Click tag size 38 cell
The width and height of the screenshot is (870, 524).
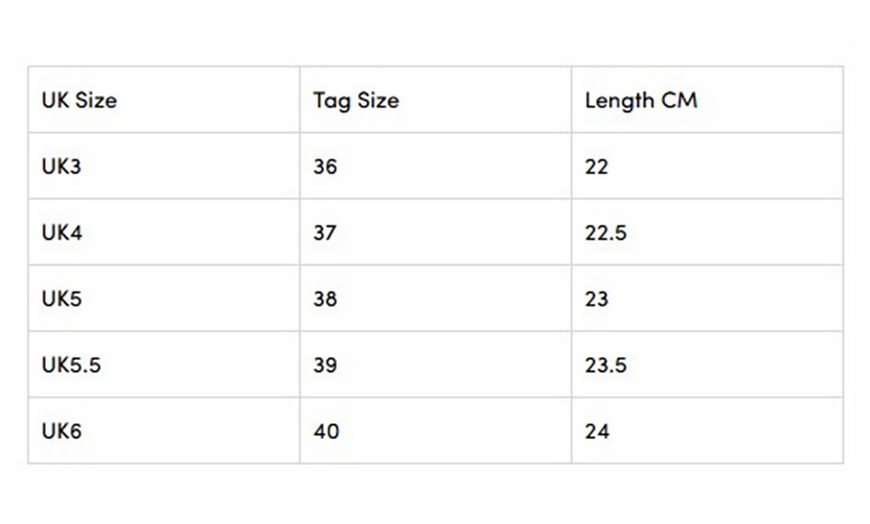click(325, 299)
